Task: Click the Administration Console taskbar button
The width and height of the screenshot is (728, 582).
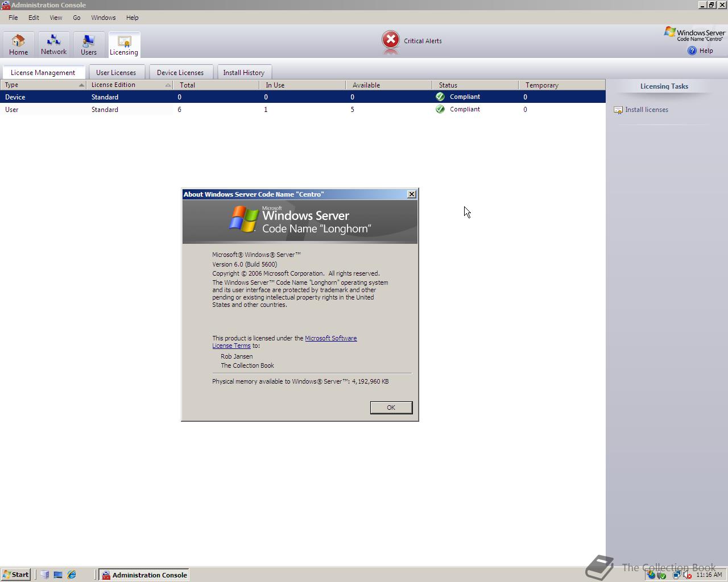Action: coord(144,575)
